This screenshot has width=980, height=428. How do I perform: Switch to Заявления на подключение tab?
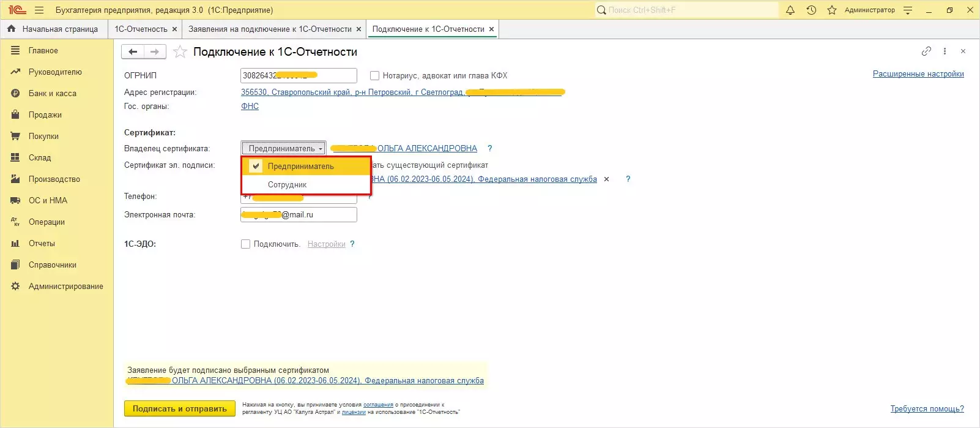click(x=270, y=29)
